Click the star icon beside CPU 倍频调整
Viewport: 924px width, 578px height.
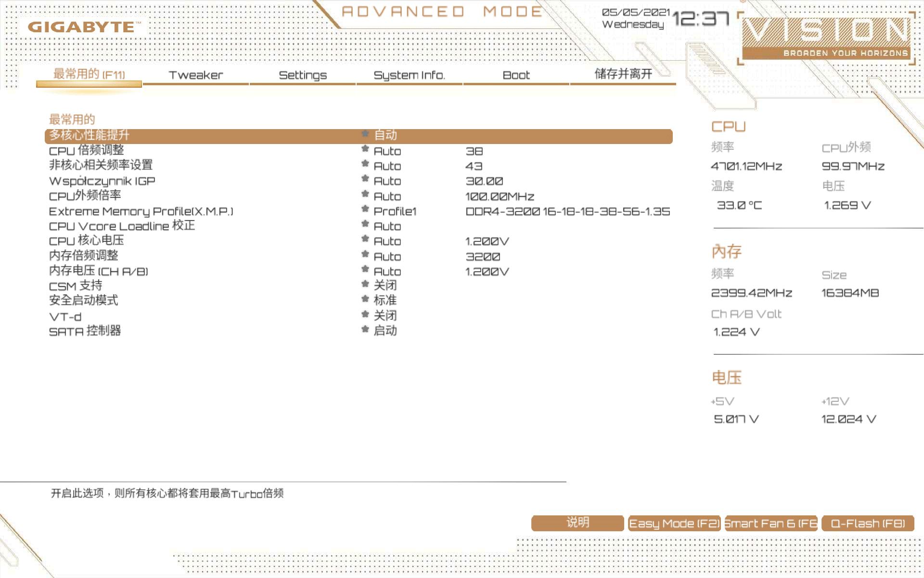(x=365, y=149)
